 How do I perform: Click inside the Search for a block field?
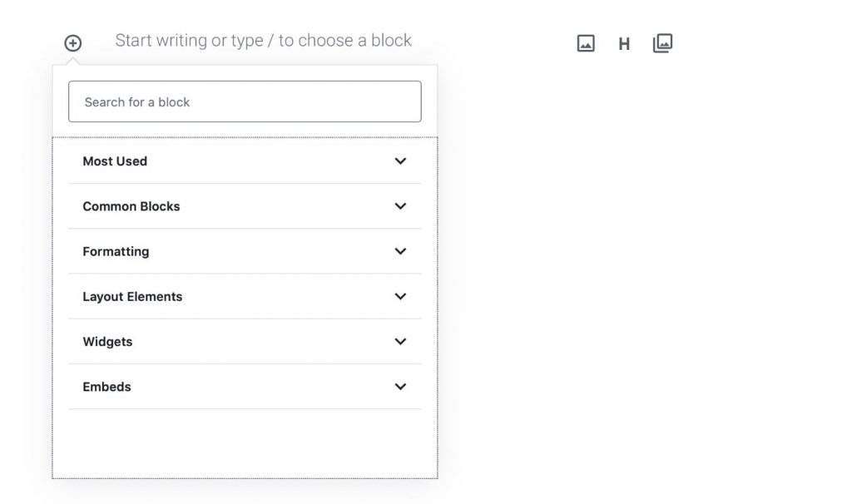tap(244, 101)
